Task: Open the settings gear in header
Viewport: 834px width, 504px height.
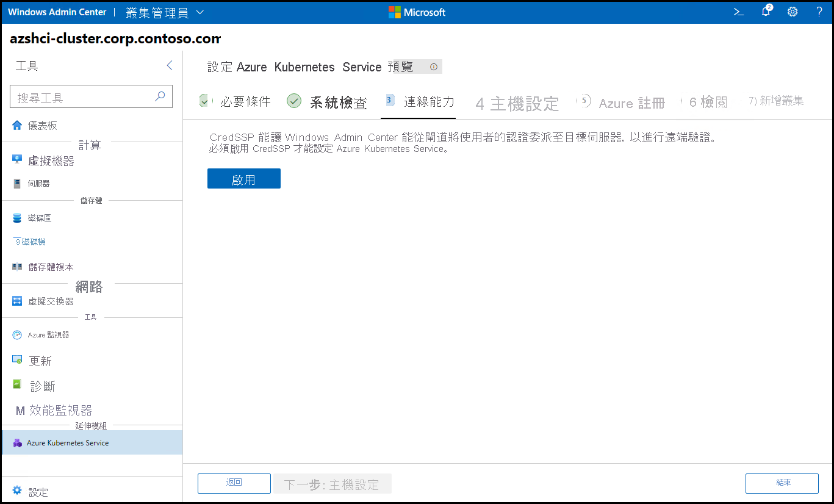Action: [x=793, y=12]
